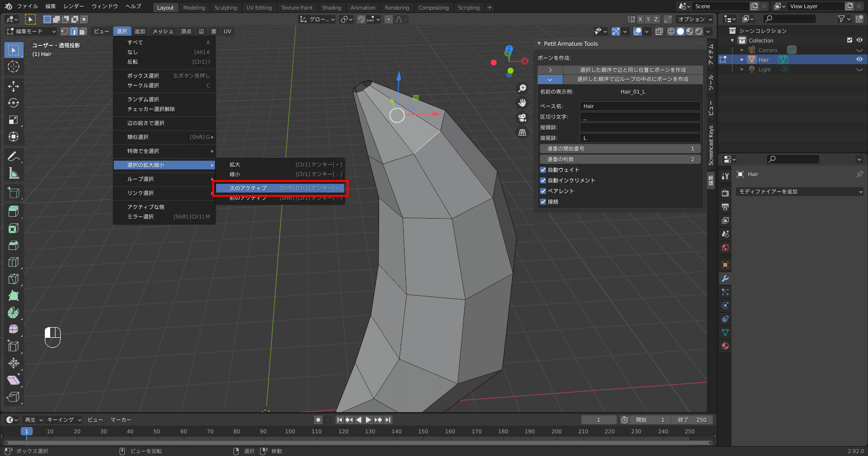Hide the Hair object with eye icon
The height and width of the screenshot is (456, 868).
[859, 59]
